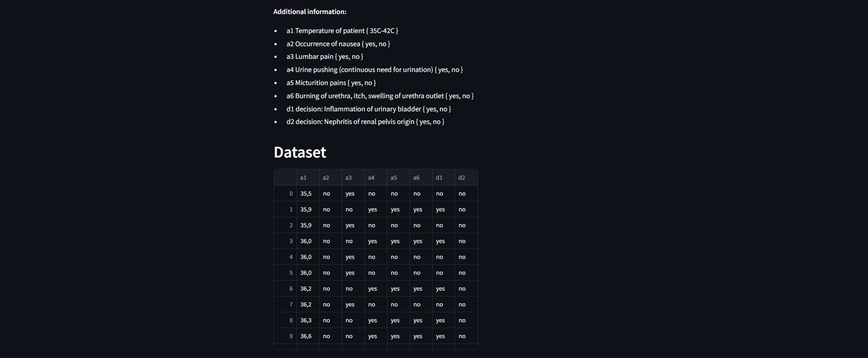Click row index 9 in the dataset
This screenshot has height=358, width=868.
click(285, 336)
